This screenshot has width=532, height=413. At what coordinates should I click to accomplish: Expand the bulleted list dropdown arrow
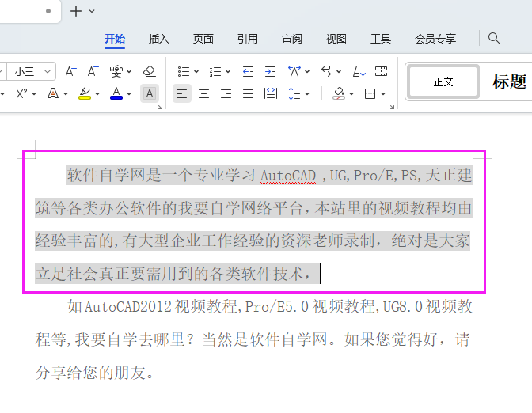pyautogui.click(x=196, y=71)
